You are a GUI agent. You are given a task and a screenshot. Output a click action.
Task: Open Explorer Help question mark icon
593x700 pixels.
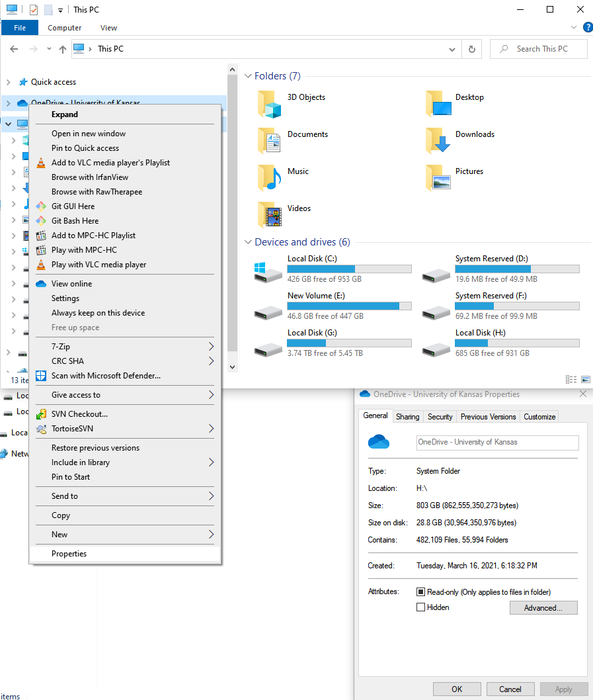[588, 27]
